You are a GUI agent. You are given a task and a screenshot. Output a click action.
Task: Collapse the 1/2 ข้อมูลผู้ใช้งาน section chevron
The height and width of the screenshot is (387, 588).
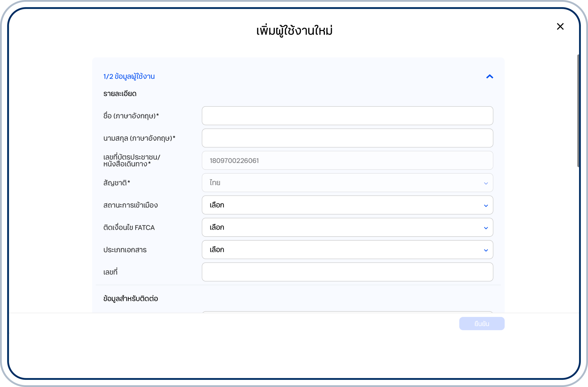tap(490, 77)
